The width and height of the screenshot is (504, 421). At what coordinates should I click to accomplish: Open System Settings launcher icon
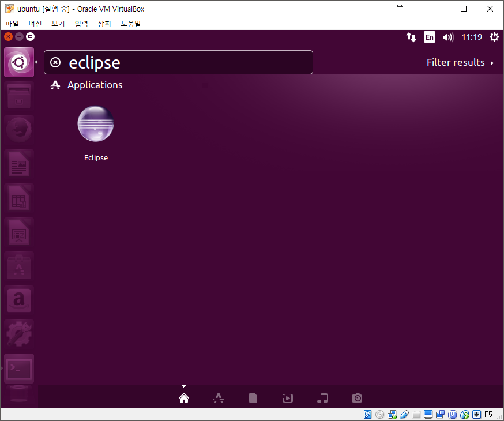19,334
